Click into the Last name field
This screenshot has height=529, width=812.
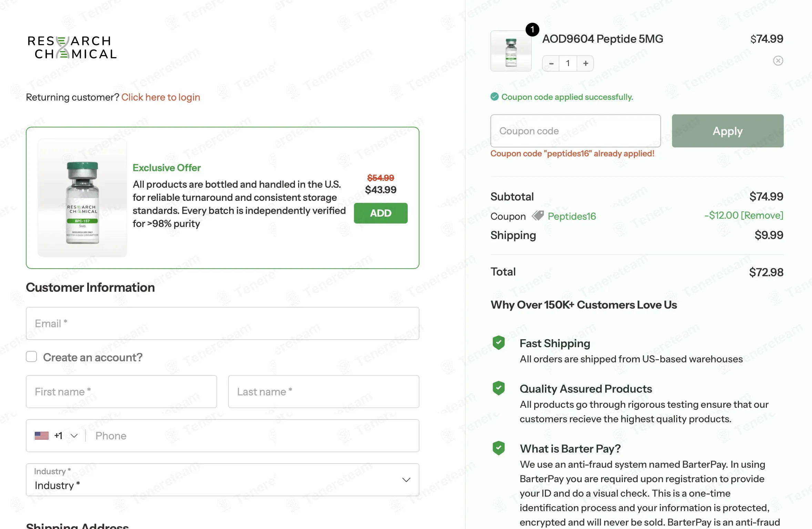324,392
